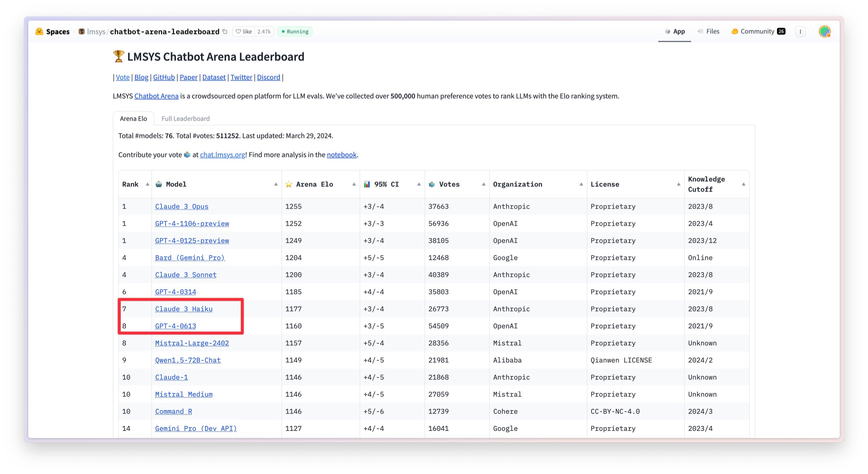The image size is (868, 474).
Task: Open the Claude-1 model link
Action: pyautogui.click(x=172, y=377)
